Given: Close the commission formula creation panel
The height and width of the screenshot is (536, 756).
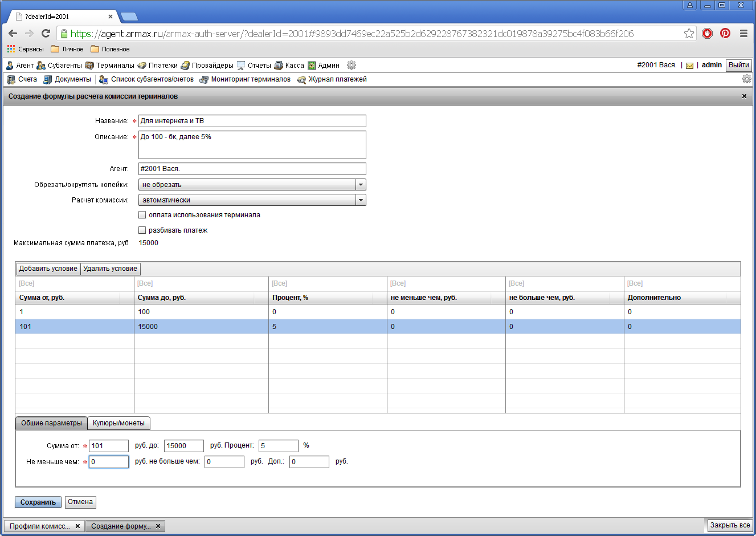Looking at the screenshot, I should (744, 96).
